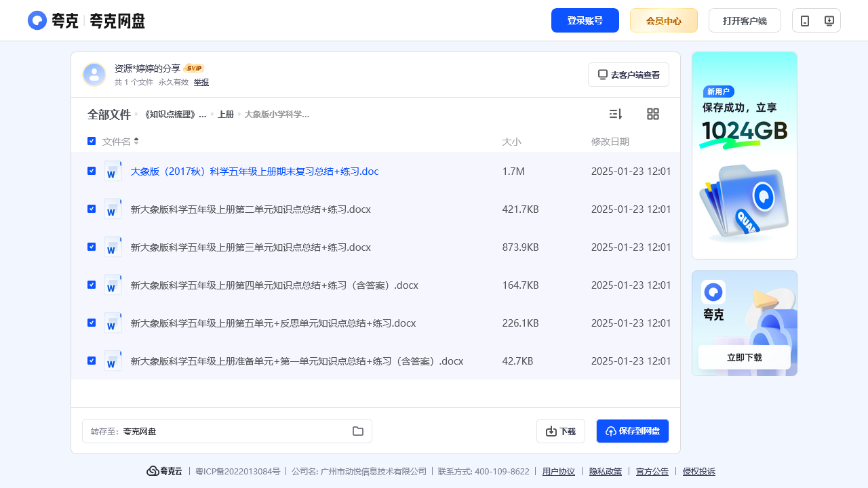868x488 pixels.
Task: Click the 1024GB new user promotion banner
Action: [745, 155]
